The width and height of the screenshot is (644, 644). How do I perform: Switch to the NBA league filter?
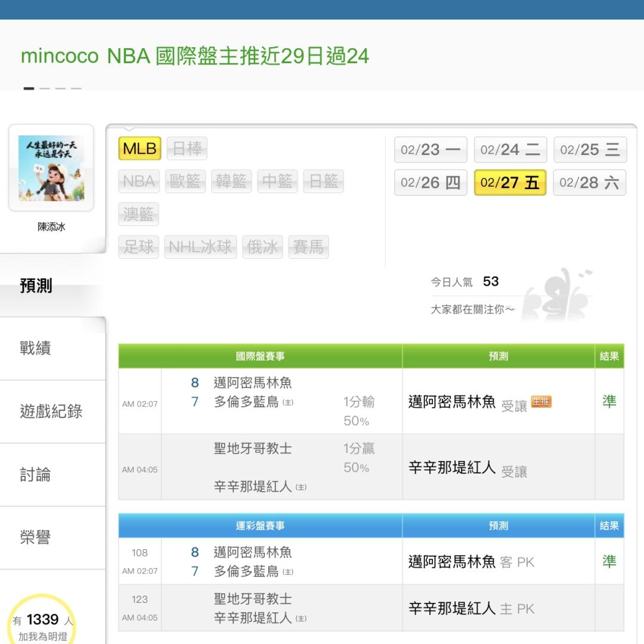pos(139,181)
